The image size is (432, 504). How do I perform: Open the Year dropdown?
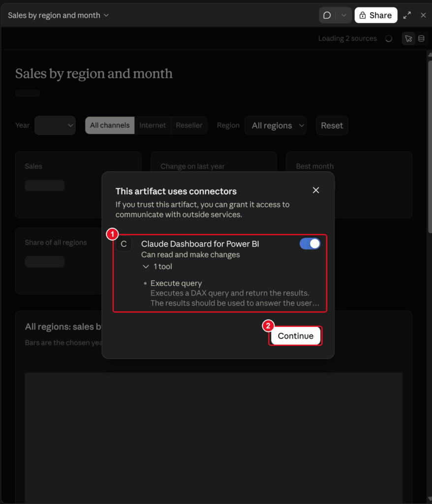55,126
